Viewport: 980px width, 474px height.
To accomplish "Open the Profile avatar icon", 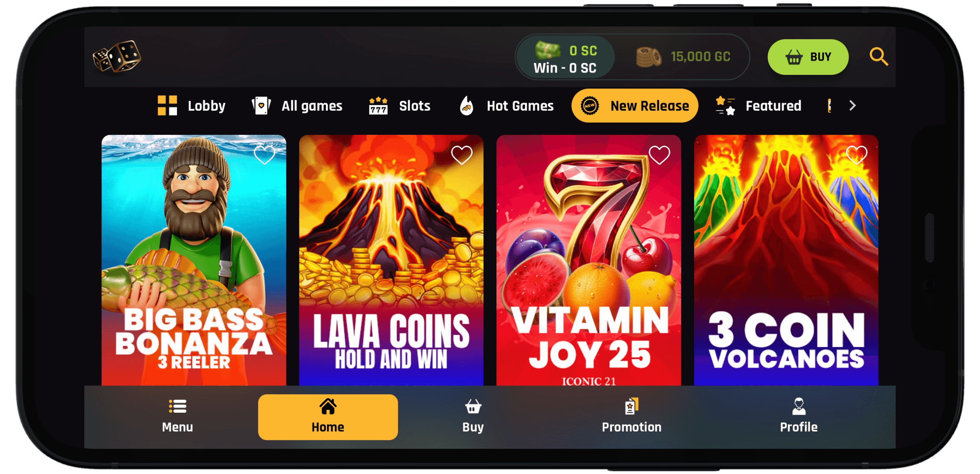I will click(798, 406).
